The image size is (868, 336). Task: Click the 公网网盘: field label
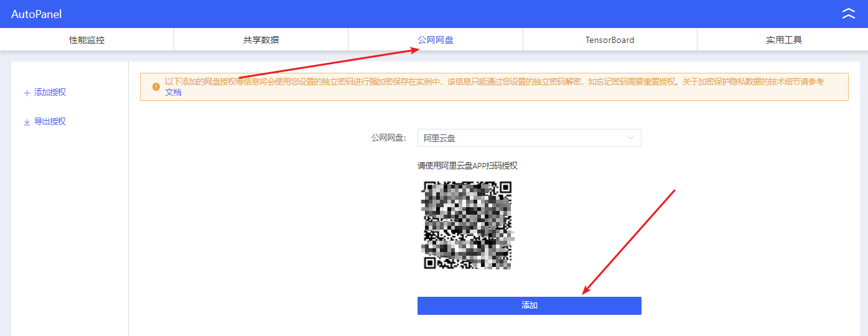pos(388,138)
